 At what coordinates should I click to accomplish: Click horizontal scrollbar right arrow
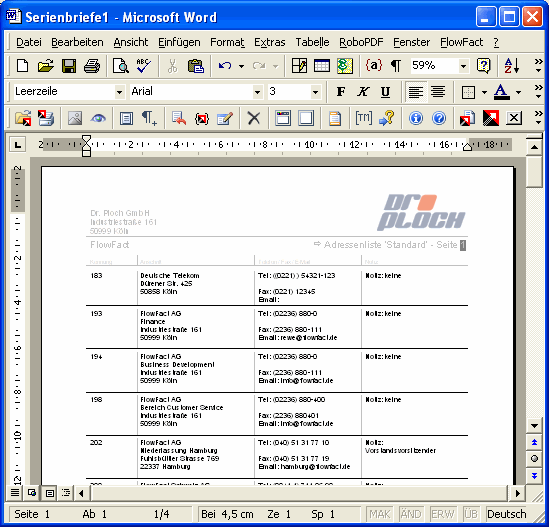point(517,493)
